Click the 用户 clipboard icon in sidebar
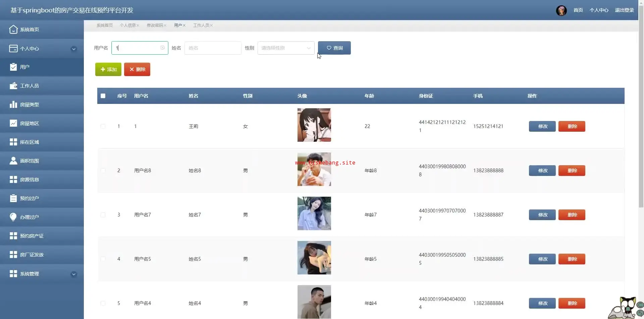Image resolution: width=644 pixels, height=319 pixels. pos(13,67)
